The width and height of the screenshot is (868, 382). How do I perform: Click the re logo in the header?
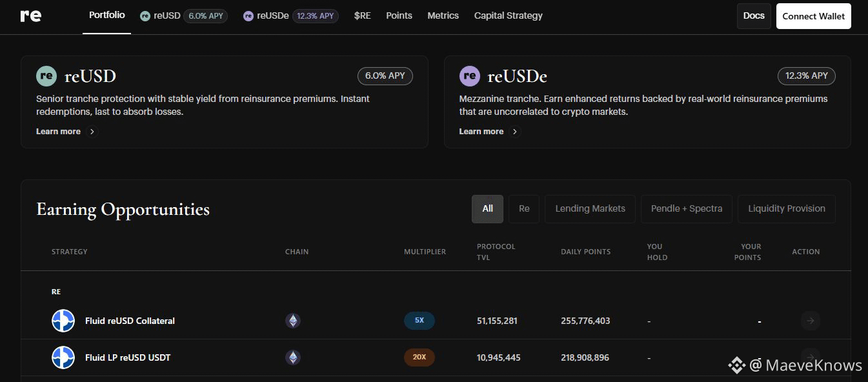coord(30,15)
